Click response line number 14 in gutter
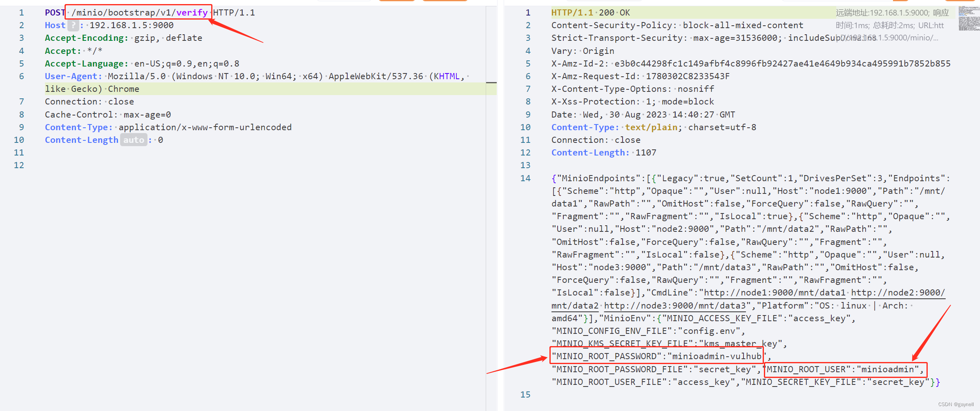This screenshot has height=411, width=980. click(x=525, y=178)
